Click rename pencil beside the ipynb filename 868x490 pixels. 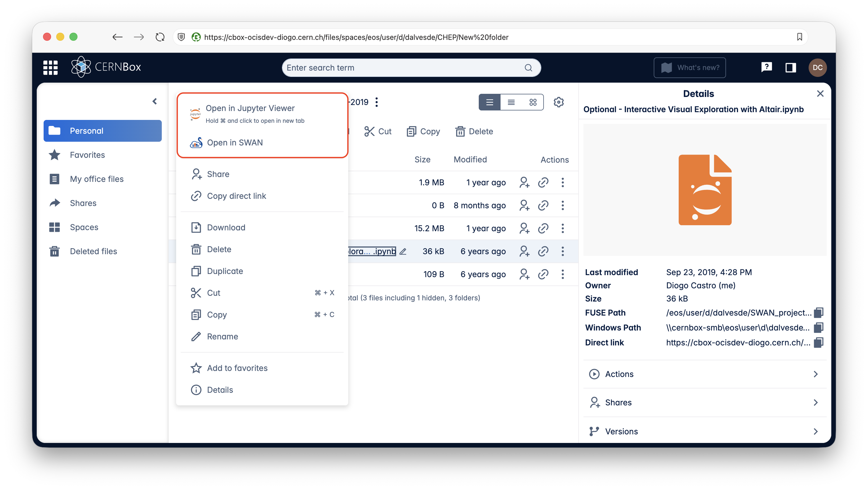403,251
